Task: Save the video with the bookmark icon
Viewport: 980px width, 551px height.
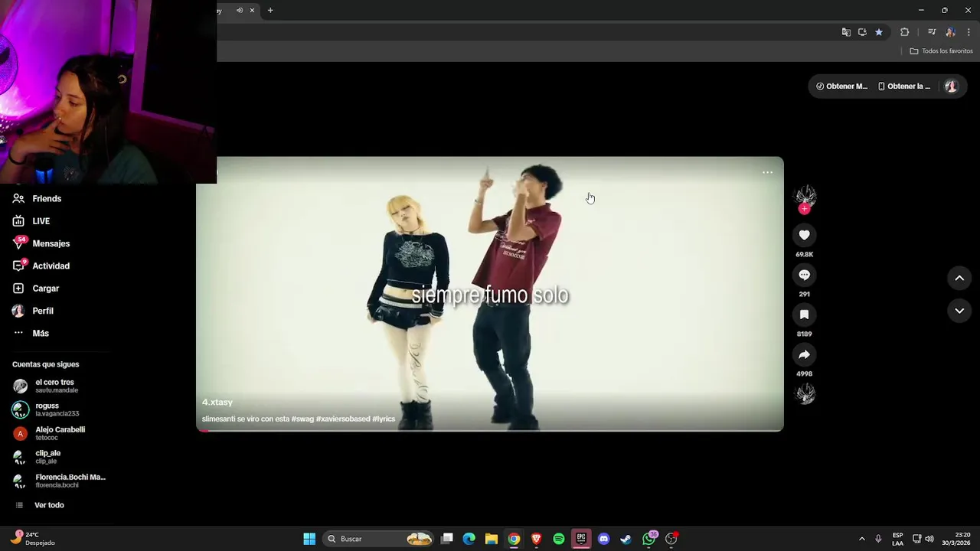Action: [x=804, y=315]
